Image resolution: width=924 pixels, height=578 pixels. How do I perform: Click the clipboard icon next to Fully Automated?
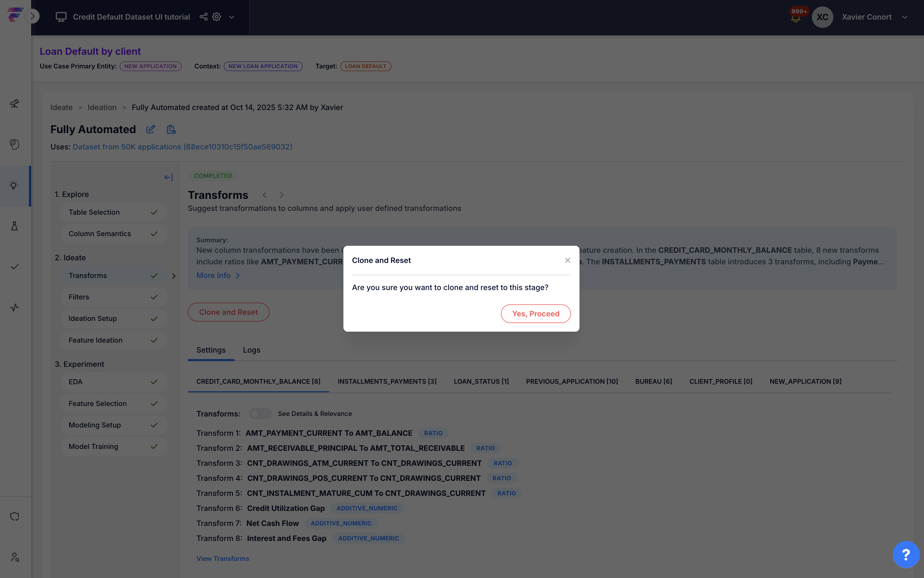click(x=171, y=130)
